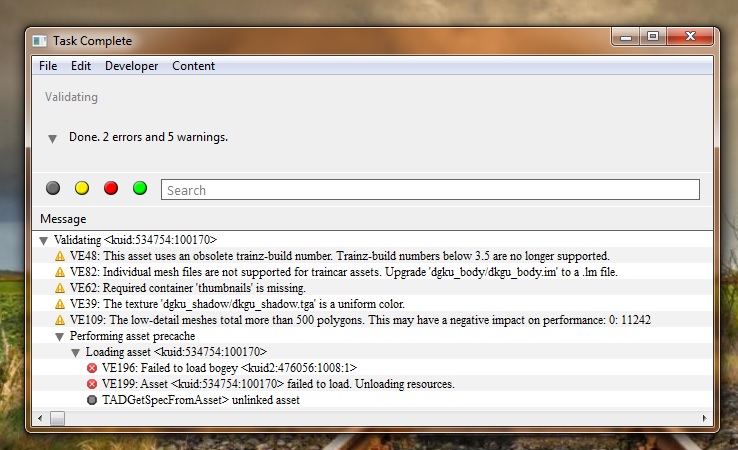Select the 'Performing asset precache' row text

point(132,336)
